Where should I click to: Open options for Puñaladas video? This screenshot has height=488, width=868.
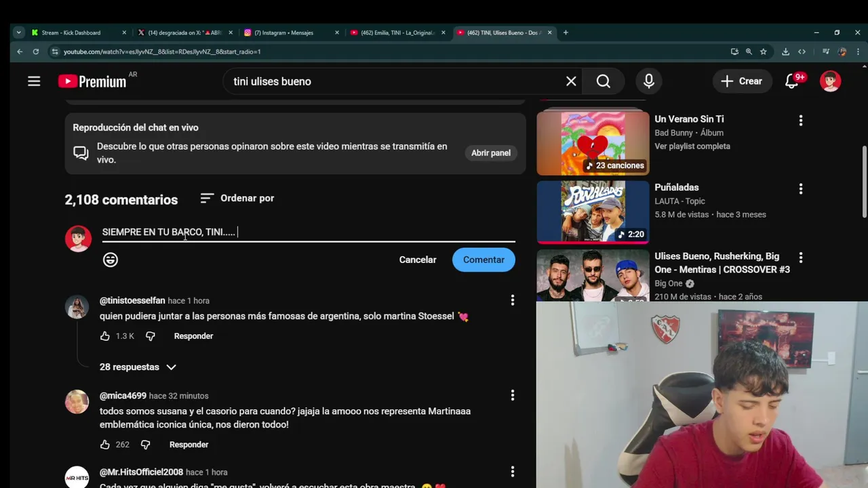click(x=801, y=189)
